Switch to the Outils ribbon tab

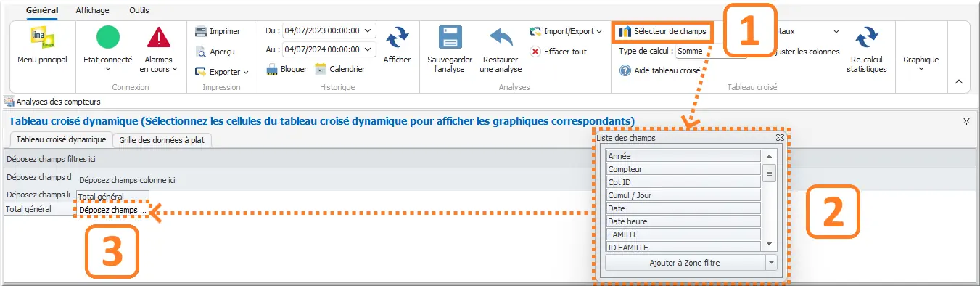[139, 10]
